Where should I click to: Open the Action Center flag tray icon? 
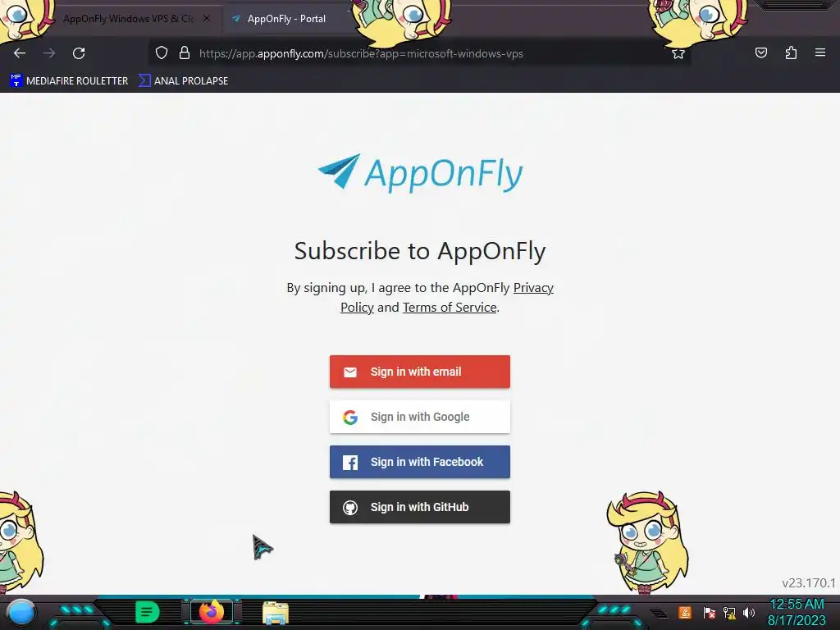click(710, 612)
